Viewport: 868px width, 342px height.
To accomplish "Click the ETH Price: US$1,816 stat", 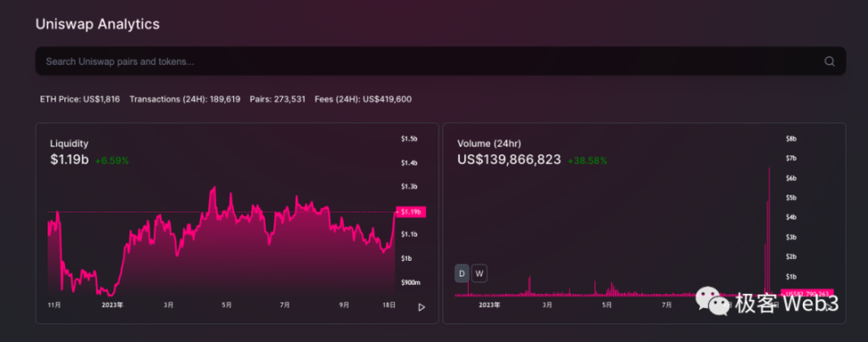I will pos(79,100).
